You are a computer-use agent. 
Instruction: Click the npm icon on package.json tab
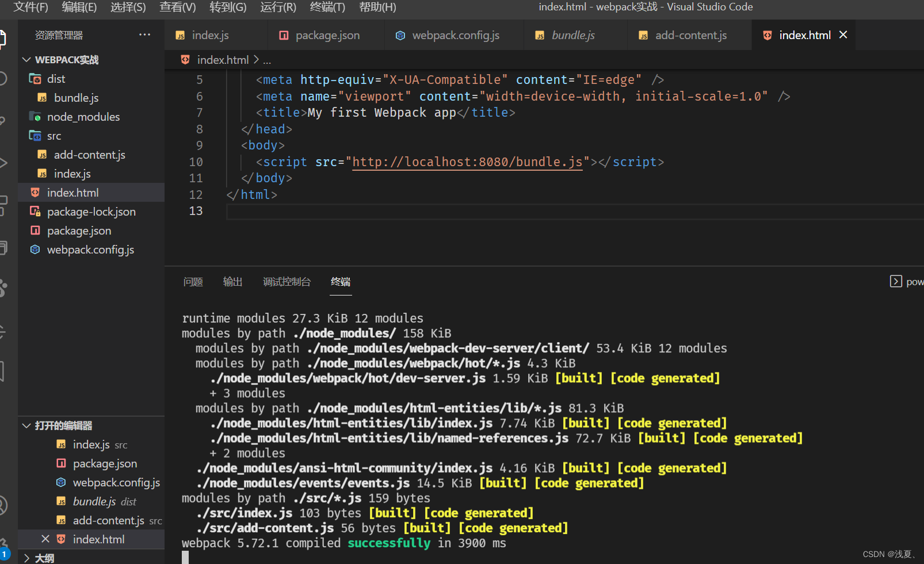click(284, 35)
